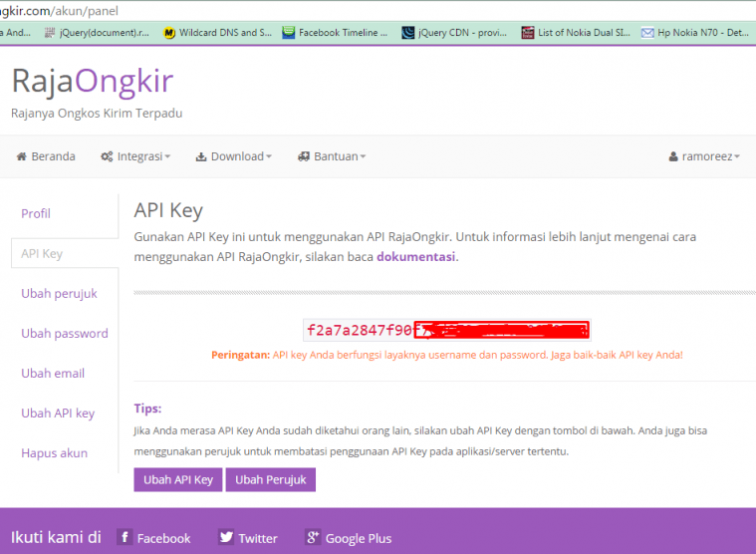Viewport: 756px width, 554px height.
Task: Open List of Nokia Dual SIM bookmark
Action: point(576,33)
